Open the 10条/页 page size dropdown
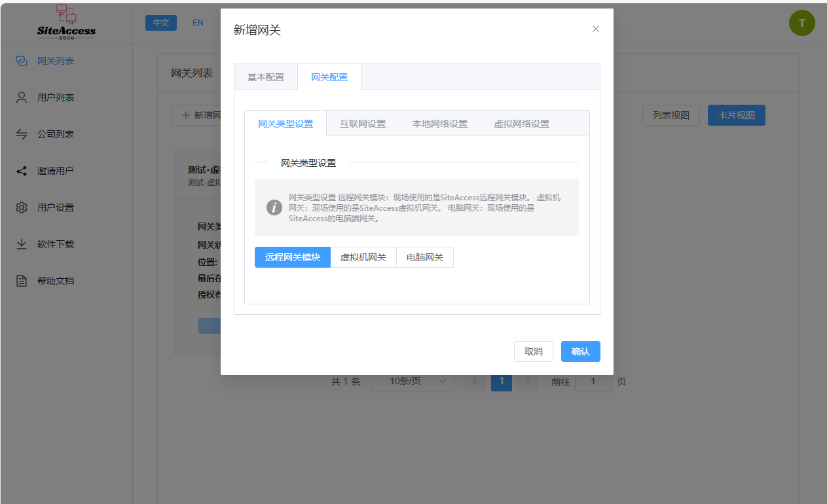The height and width of the screenshot is (504, 827). [x=413, y=381]
